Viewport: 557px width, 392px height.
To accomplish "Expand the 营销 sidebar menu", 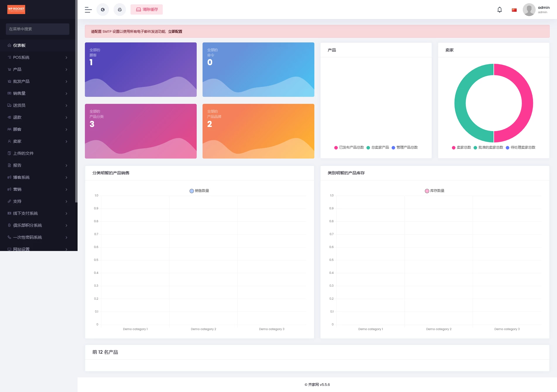I will pyautogui.click(x=37, y=189).
